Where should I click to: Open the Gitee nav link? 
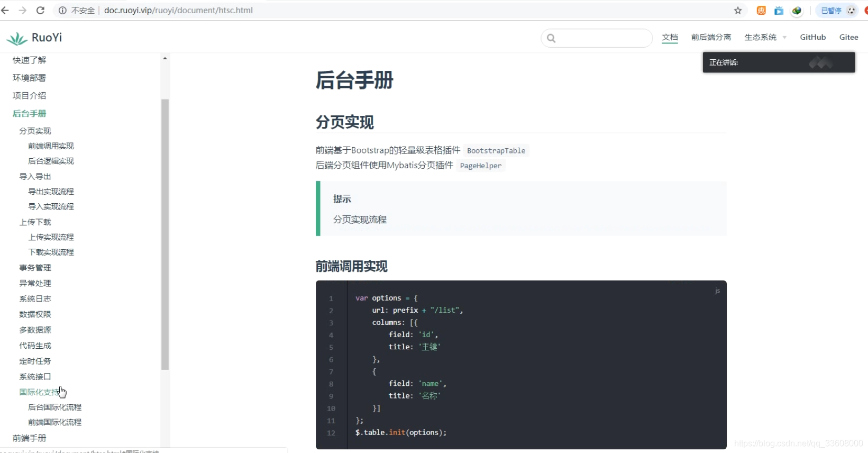click(x=848, y=37)
